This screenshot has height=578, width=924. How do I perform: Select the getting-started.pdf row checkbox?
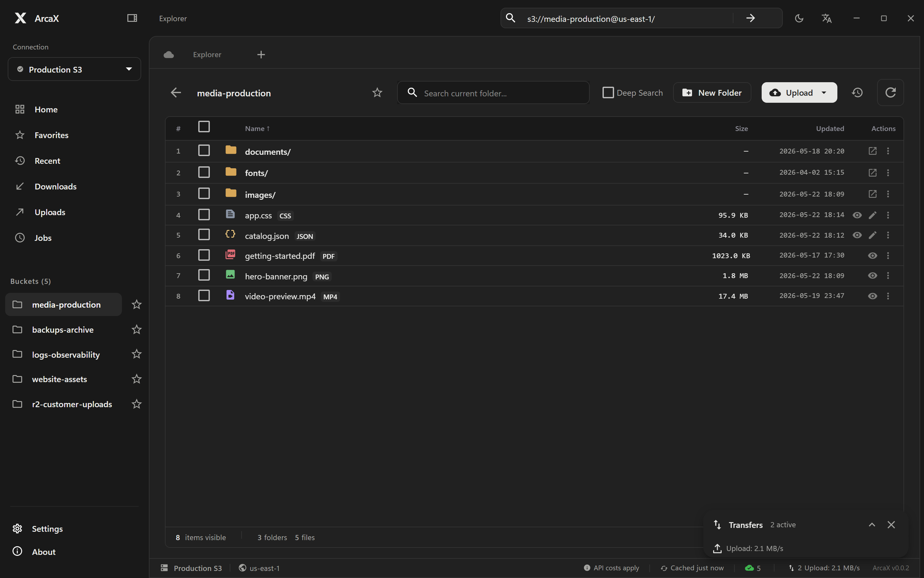[x=204, y=255]
